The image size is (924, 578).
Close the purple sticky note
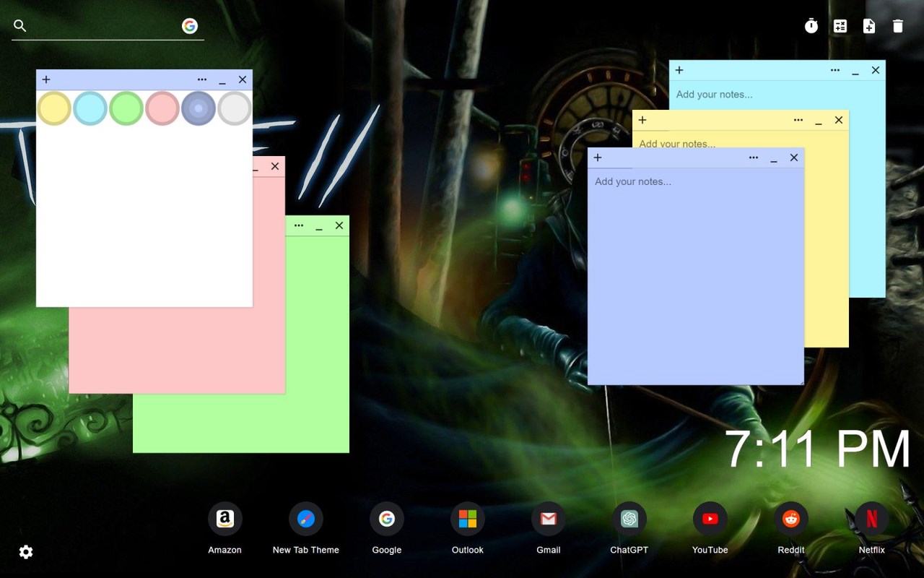click(794, 158)
